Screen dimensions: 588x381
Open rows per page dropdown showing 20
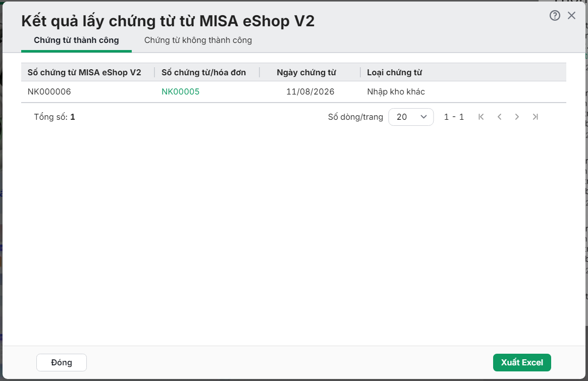click(x=411, y=117)
